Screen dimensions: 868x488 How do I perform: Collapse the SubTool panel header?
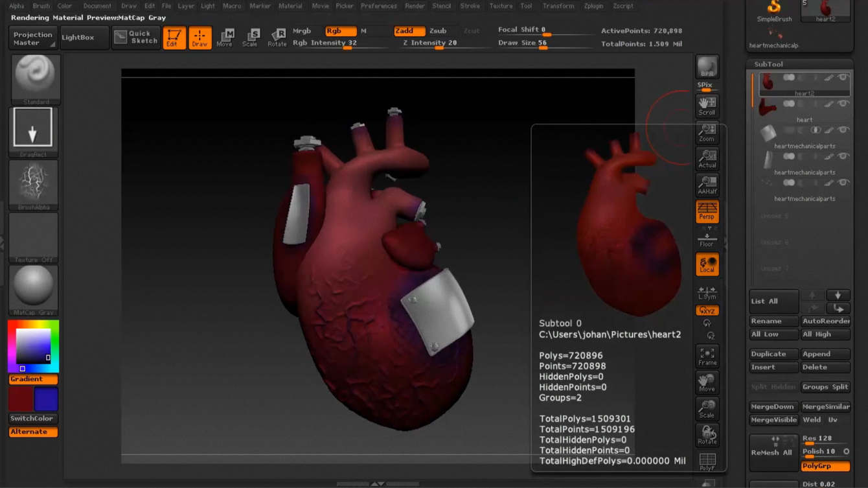point(768,64)
